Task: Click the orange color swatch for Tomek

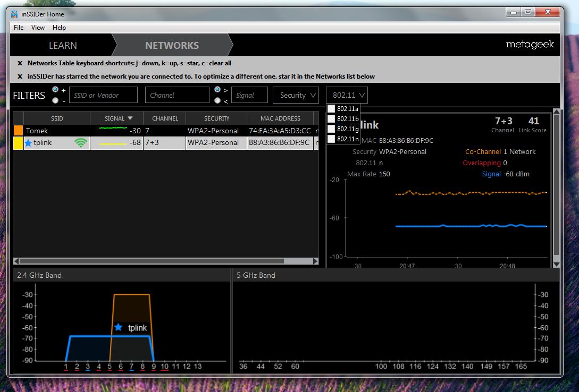Action: coord(18,131)
